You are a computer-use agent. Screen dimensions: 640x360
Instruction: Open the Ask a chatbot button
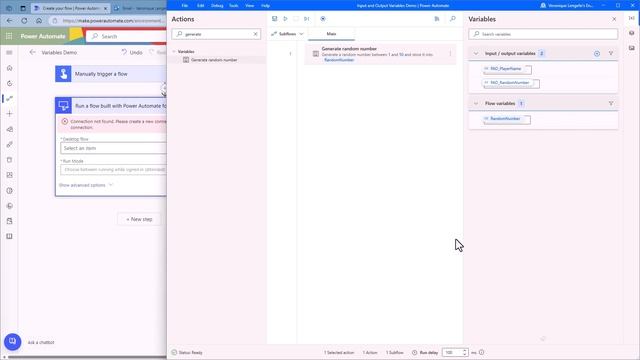click(13, 342)
